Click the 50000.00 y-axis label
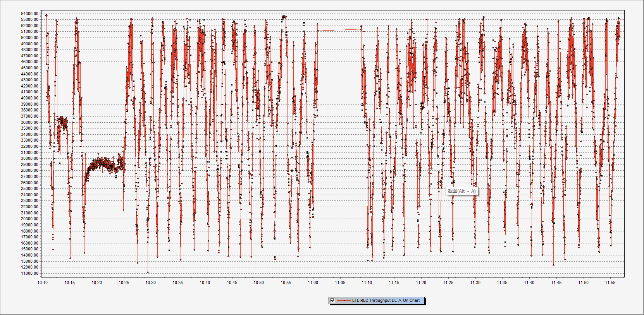 click(x=30, y=38)
